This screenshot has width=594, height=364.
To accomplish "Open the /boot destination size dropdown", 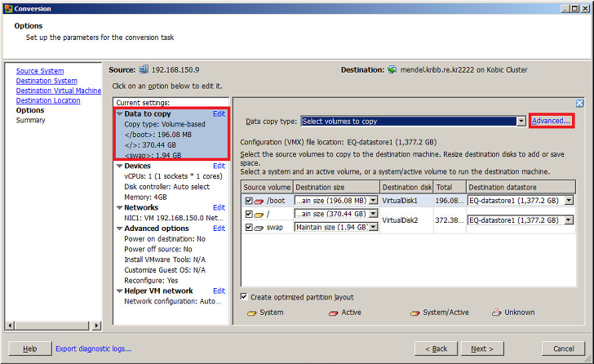I will click(x=374, y=201).
